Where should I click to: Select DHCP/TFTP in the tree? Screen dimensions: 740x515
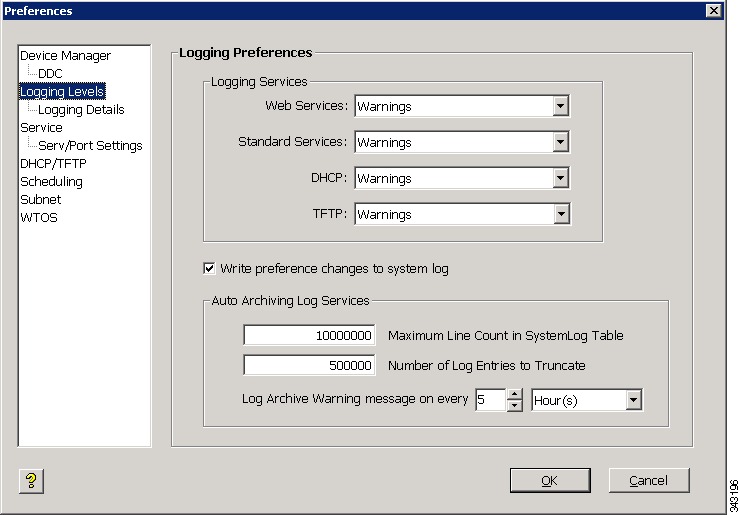[x=53, y=163]
